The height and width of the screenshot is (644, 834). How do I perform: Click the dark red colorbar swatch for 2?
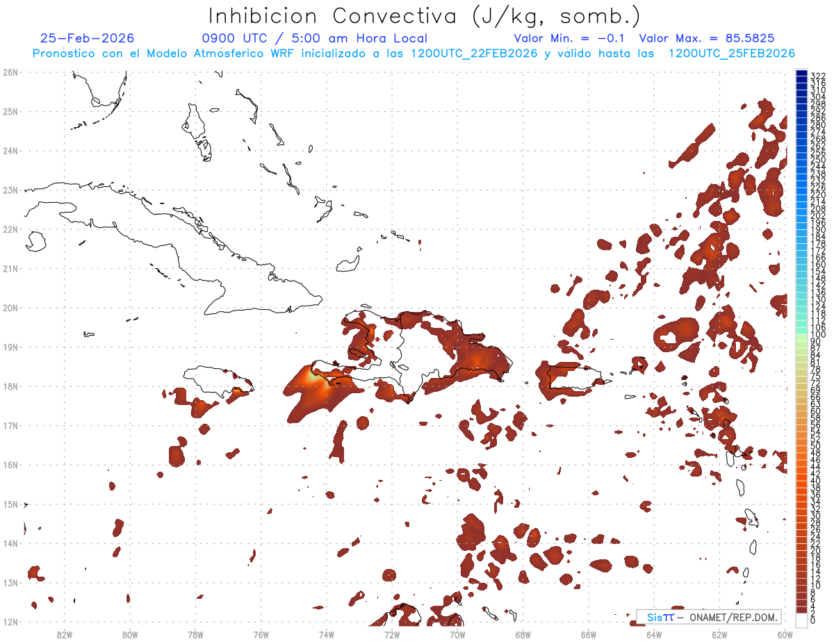click(801, 609)
